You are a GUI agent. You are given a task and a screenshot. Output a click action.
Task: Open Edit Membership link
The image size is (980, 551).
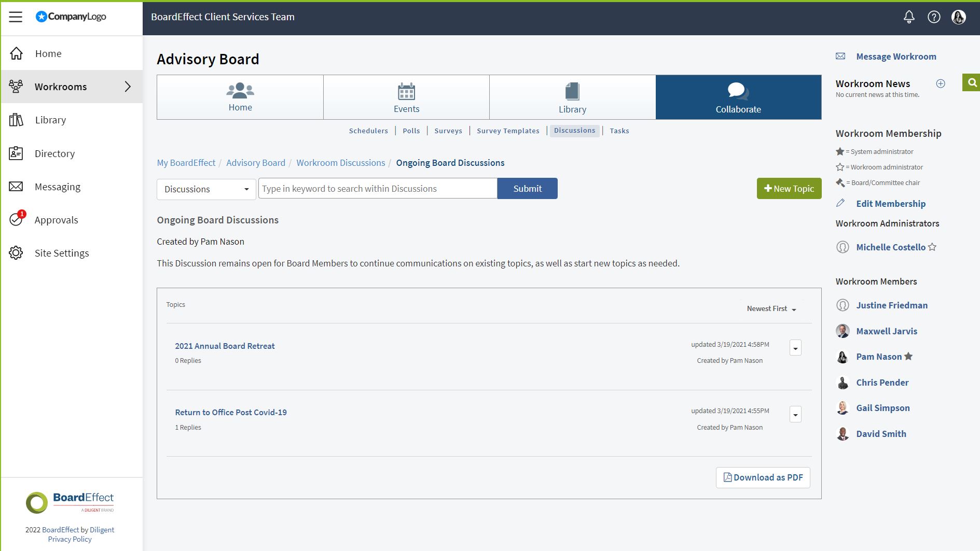890,203
